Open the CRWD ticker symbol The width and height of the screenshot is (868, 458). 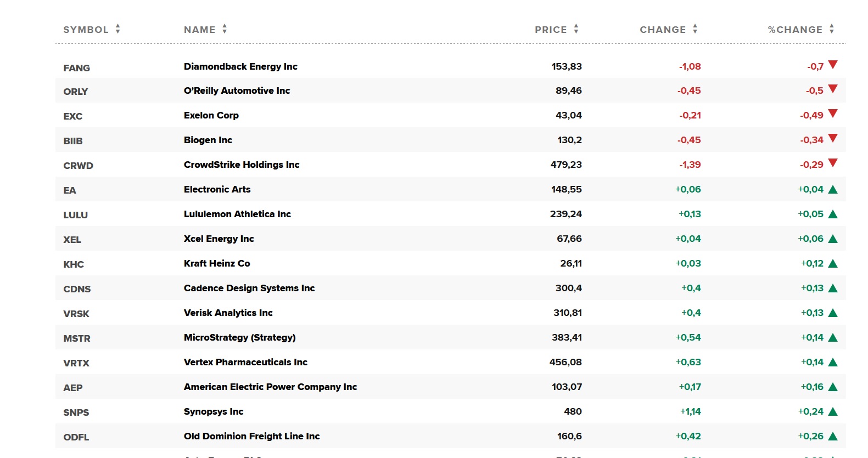pos(78,166)
